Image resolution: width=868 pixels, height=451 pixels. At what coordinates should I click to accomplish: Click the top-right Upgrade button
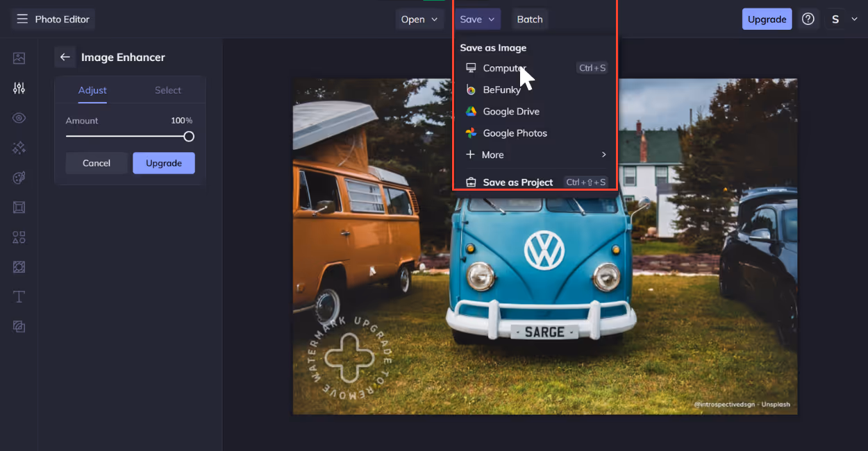coord(767,19)
